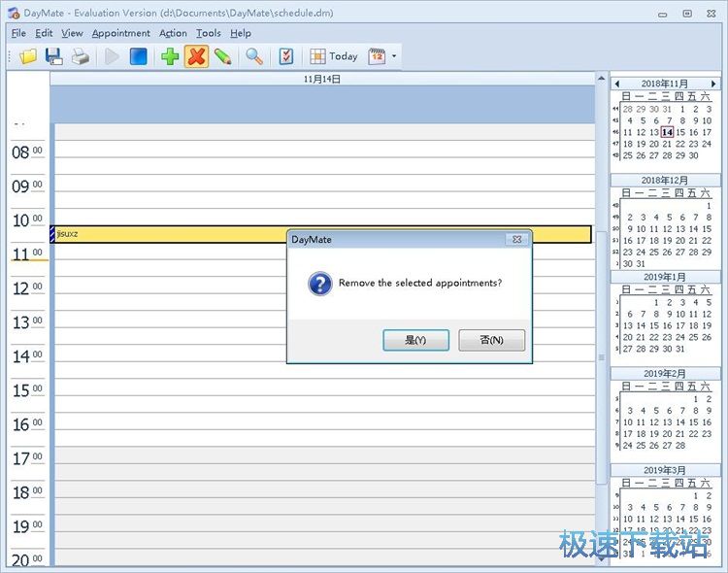
Task: Maximize the DayMate window
Action: pyautogui.click(x=687, y=14)
